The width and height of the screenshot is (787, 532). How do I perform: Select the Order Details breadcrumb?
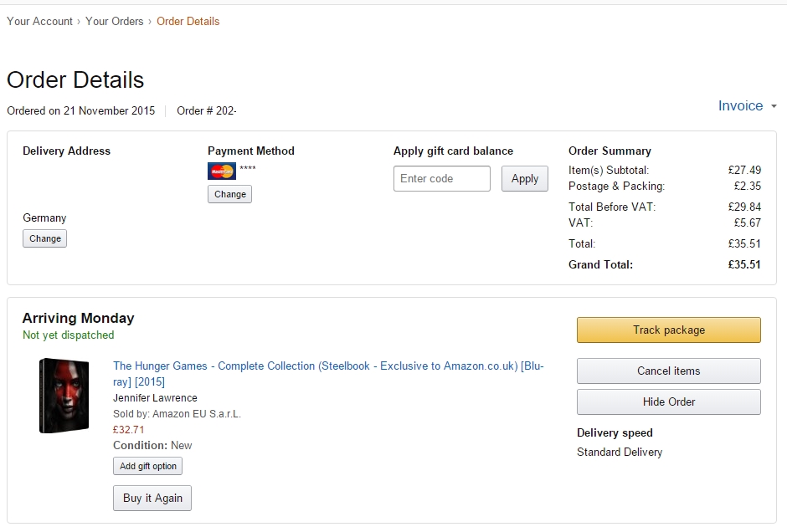coord(188,21)
